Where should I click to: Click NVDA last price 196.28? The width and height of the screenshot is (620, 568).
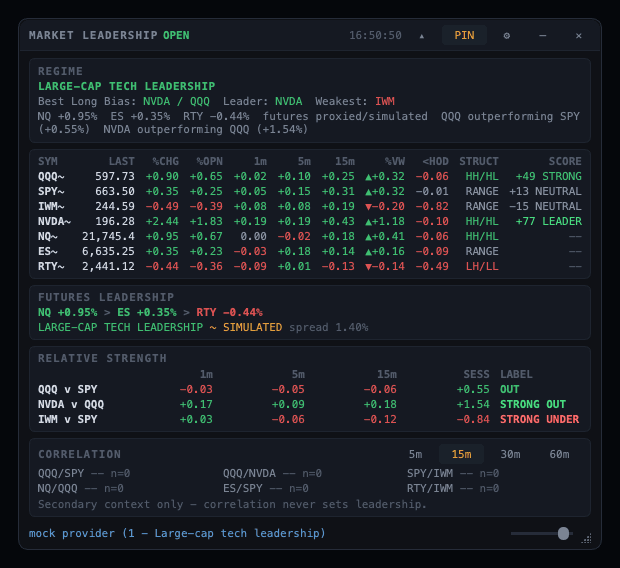115,222
